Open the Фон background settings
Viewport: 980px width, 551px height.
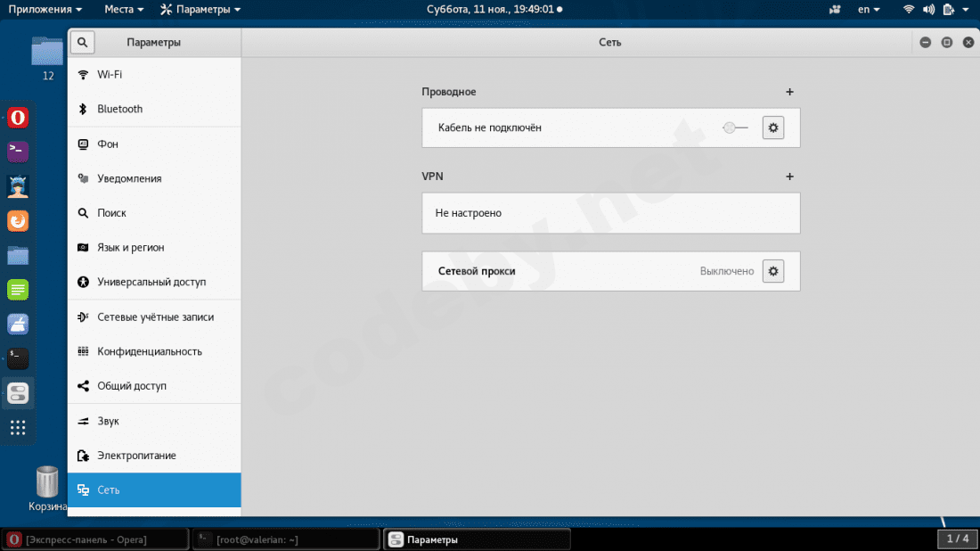pos(154,144)
